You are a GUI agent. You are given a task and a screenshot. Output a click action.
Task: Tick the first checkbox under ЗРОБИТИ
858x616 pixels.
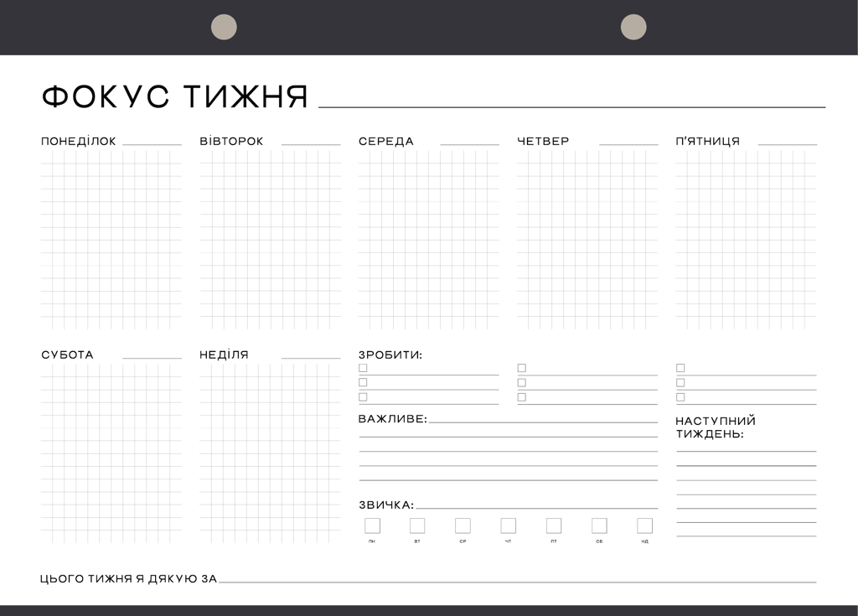click(x=363, y=368)
